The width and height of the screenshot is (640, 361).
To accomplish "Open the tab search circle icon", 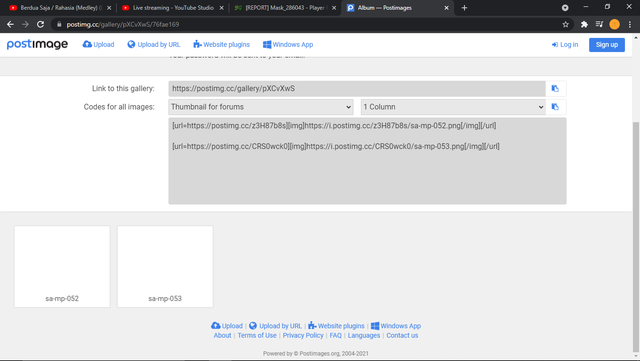I will (565, 8).
